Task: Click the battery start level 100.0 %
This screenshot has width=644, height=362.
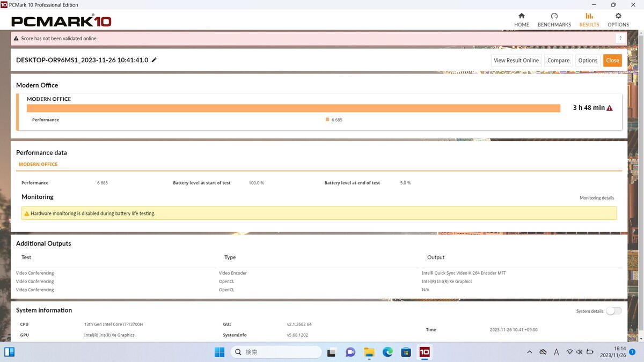Action: 257,183
